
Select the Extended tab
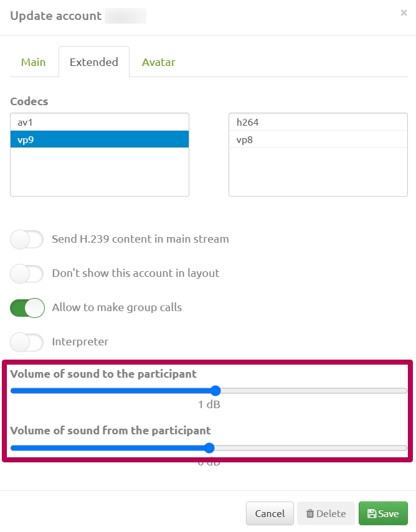click(x=94, y=62)
